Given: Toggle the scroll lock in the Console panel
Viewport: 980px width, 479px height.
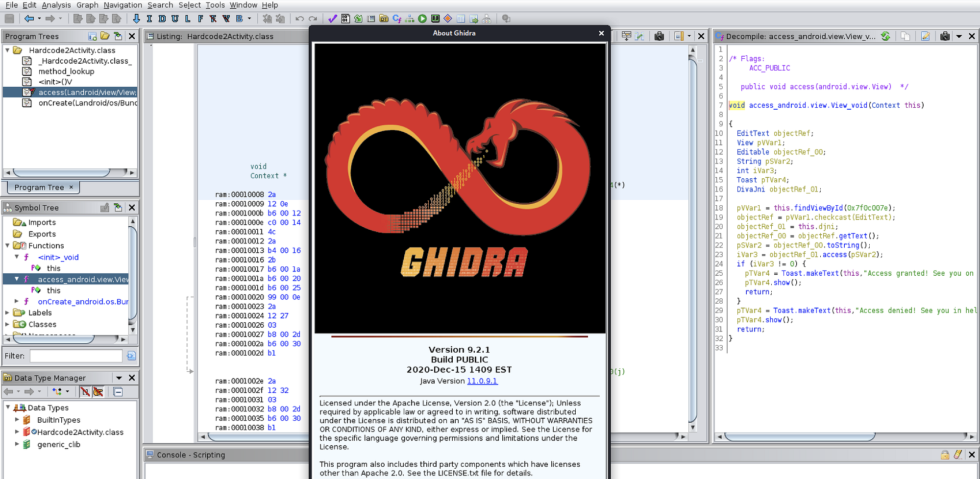Looking at the screenshot, I should (945, 455).
